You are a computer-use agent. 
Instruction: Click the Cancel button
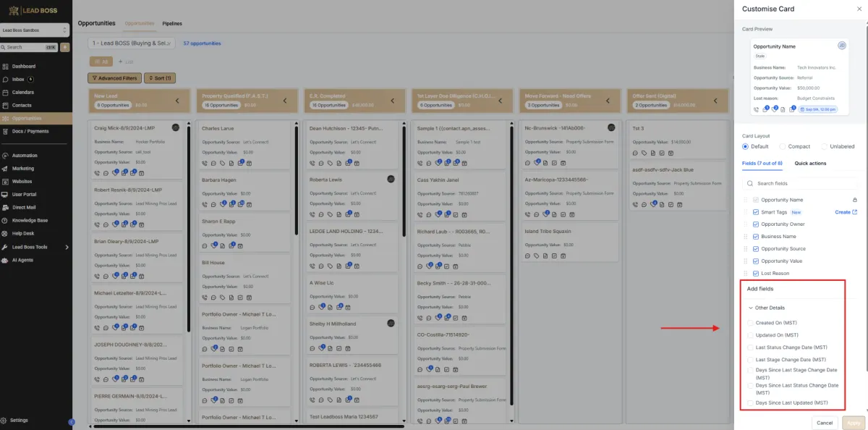[825, 423]
